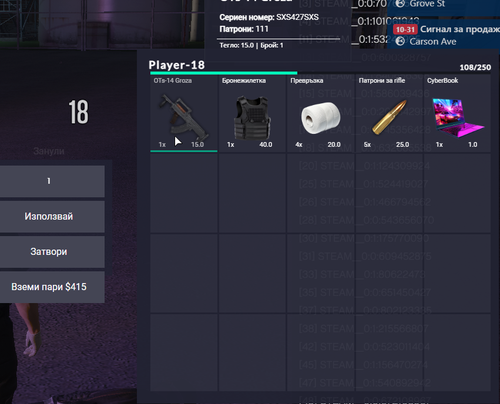Click the CyberBook item label
Screen dimensions: 500x404
pos(443,81)
